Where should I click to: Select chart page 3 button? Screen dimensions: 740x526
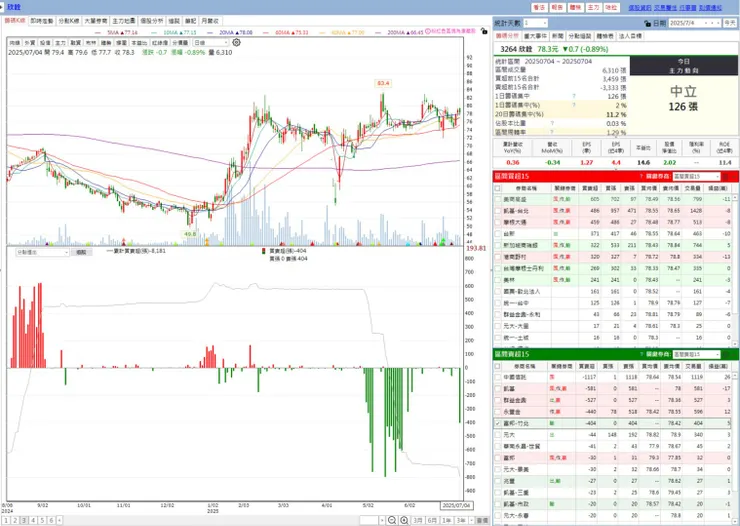click(x=24, y=520)
